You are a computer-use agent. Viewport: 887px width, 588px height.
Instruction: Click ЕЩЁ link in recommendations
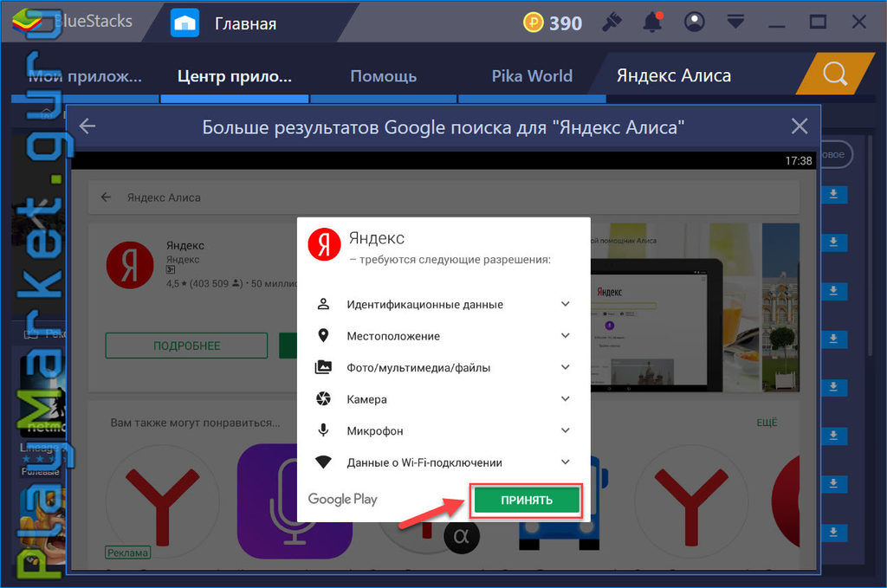coord(767,423)
